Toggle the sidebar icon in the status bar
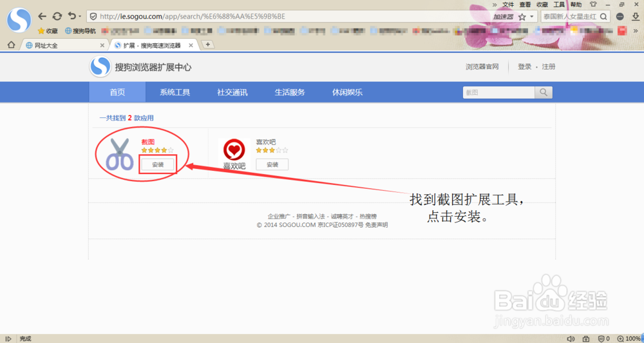 8,338
